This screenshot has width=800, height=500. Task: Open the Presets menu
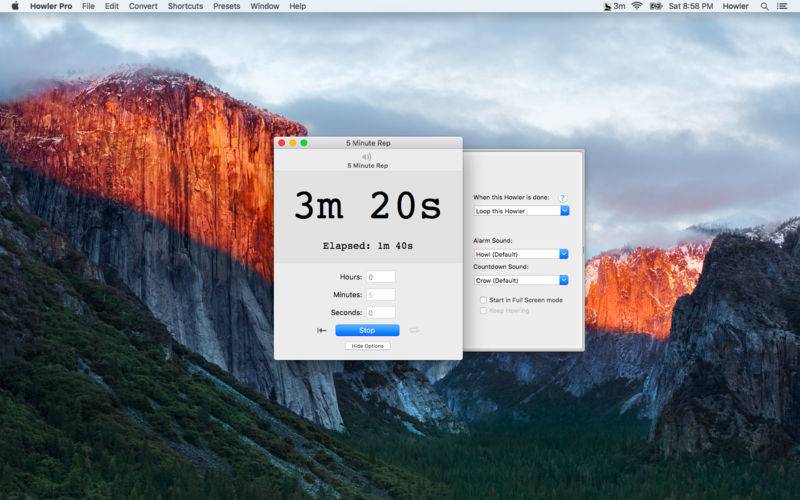click(227, 6)
